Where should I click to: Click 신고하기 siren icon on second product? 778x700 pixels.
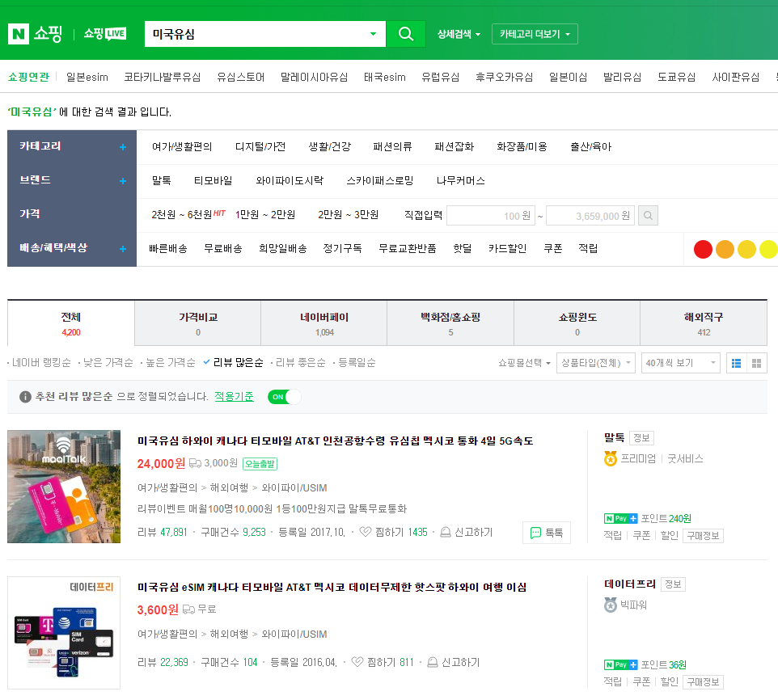pos(433,662)
